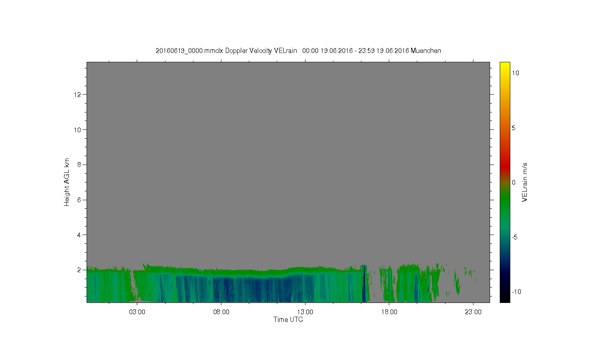Click the '08:00' time tick label

221,312
